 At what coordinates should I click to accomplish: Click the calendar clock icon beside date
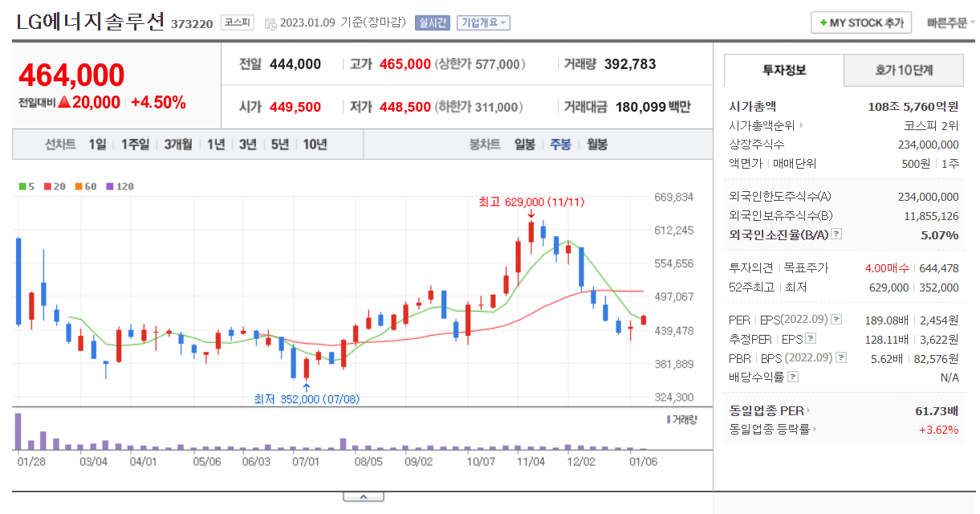click(x=270, y=24)
